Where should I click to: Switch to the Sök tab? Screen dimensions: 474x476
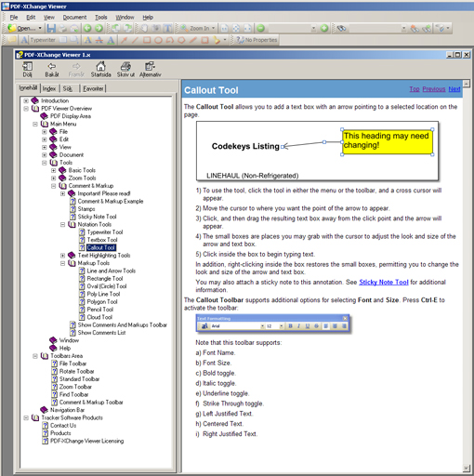pyautogui.click(x=68, y=88)
